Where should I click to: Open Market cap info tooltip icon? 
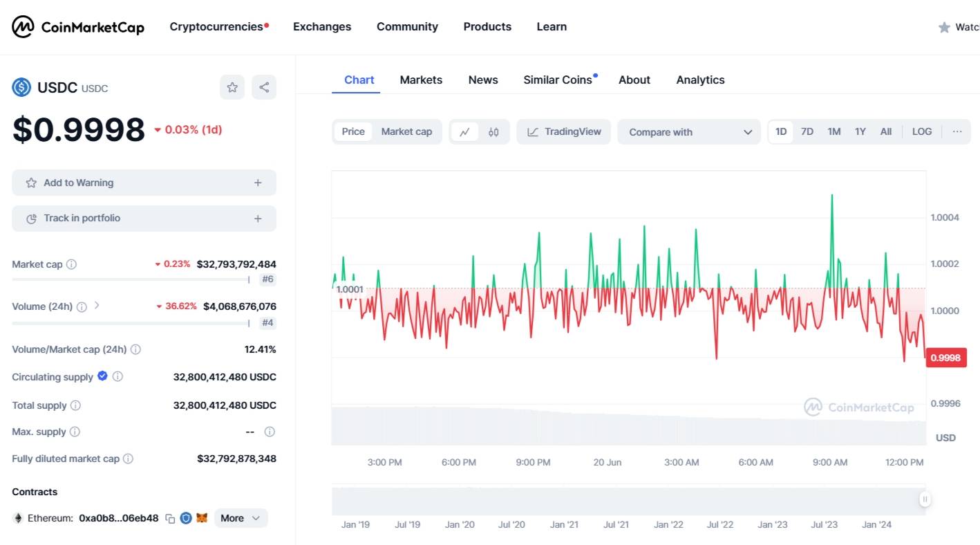point(71,264)
